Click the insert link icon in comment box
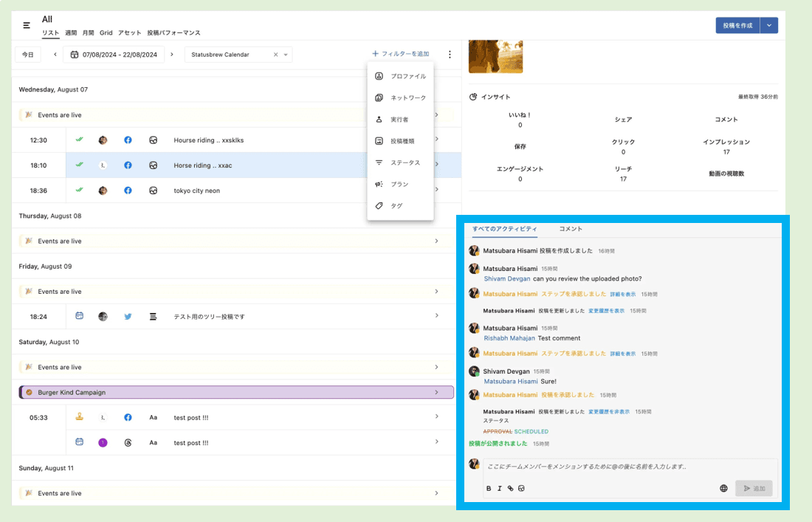 point(510,488)
